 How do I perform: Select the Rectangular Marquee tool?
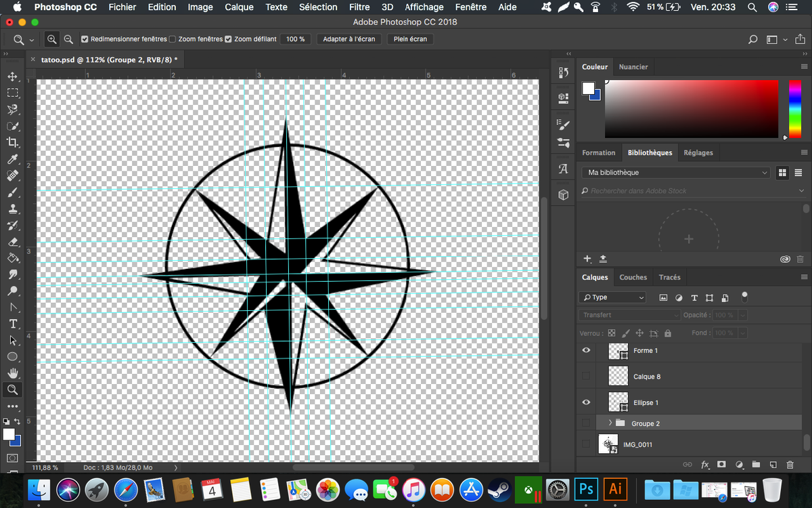point(12,93)
